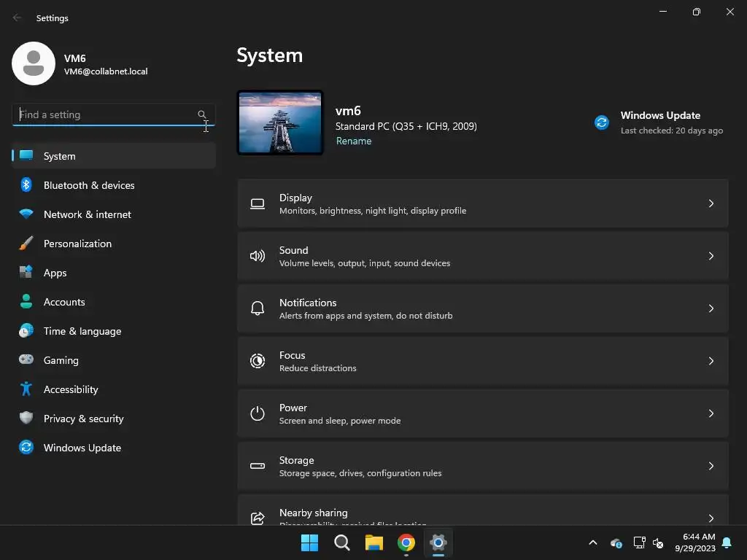Screen dimensions: 747x560
Task: Expand Nearby sharing chevron
Action: 711,518
